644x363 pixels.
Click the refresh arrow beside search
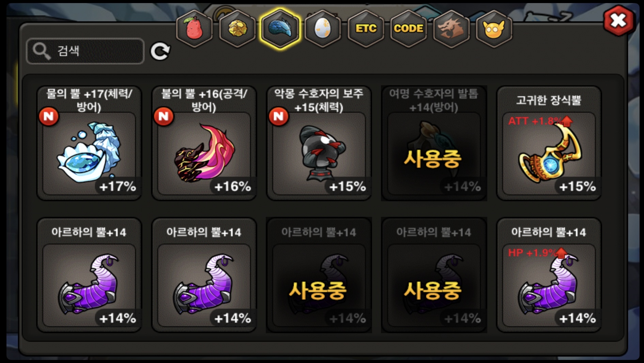160,51
